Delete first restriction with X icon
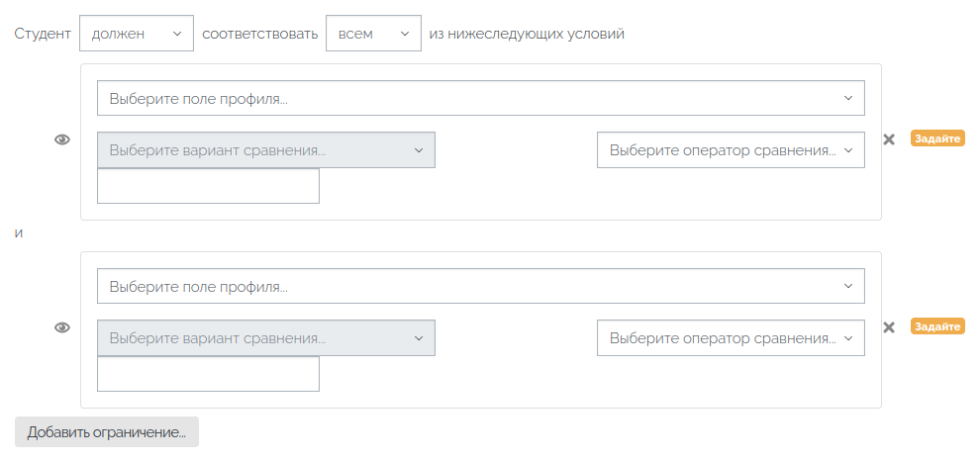Image resolution: width=980 pixels, height=462 pixels. tap(889, 139)
